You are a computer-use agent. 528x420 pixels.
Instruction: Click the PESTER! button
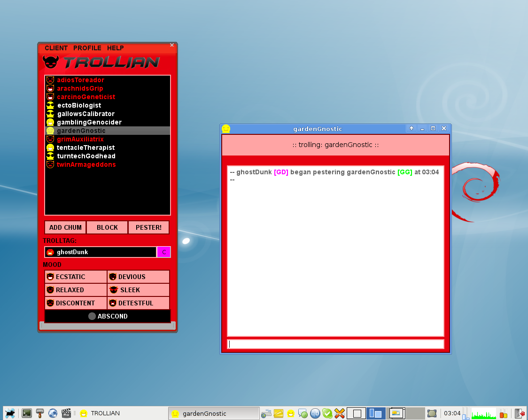click(149, 227)
